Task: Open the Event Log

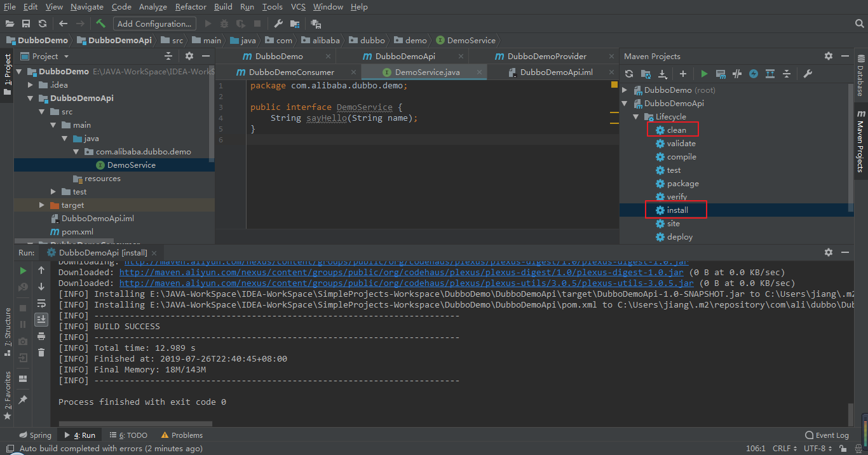Action: pos(827,435)
